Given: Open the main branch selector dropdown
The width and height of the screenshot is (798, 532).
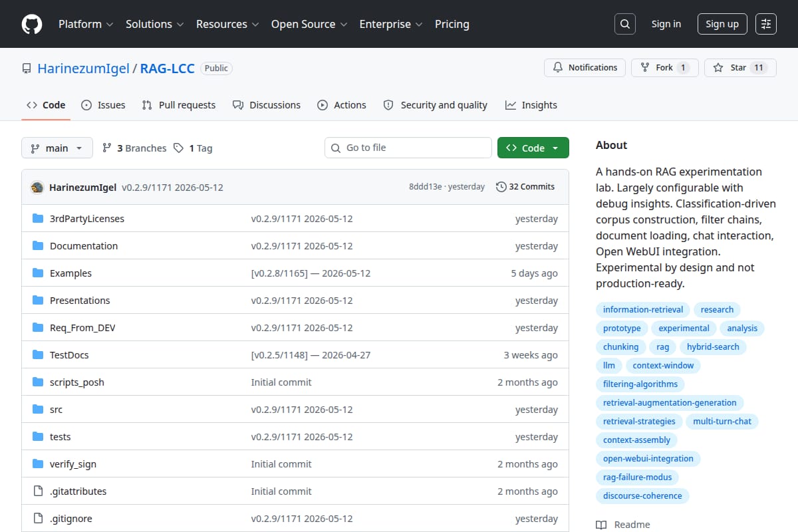Looking at the screenshot, I should (57, 148).
